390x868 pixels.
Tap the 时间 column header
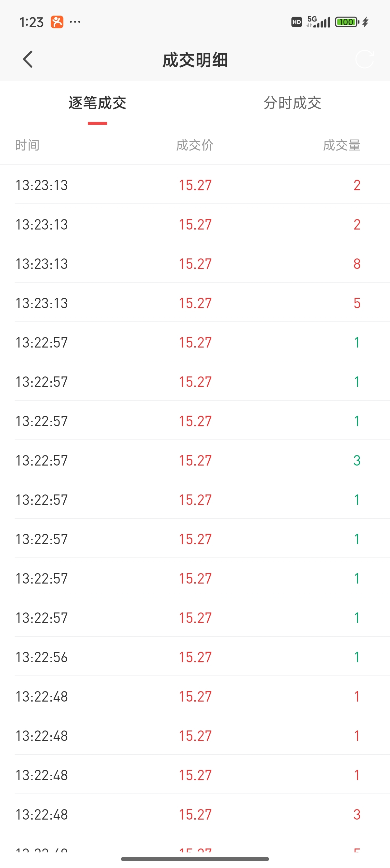pyautogui.click(x=27, y=145)
